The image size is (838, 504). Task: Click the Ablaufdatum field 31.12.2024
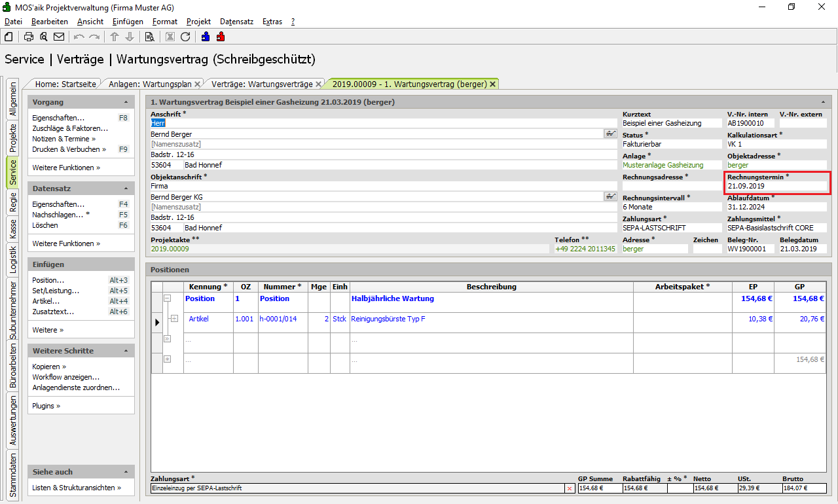pyautogui.click(x=777, y=207)
